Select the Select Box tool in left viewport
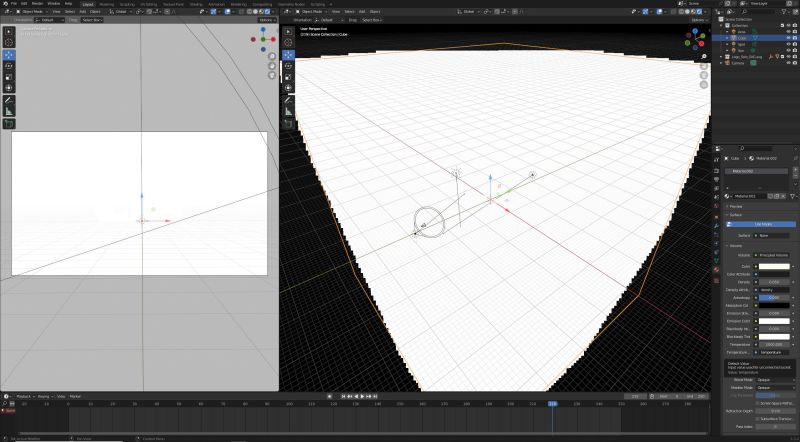Viewport: 800px width, 442px height. tap(9, 31)
